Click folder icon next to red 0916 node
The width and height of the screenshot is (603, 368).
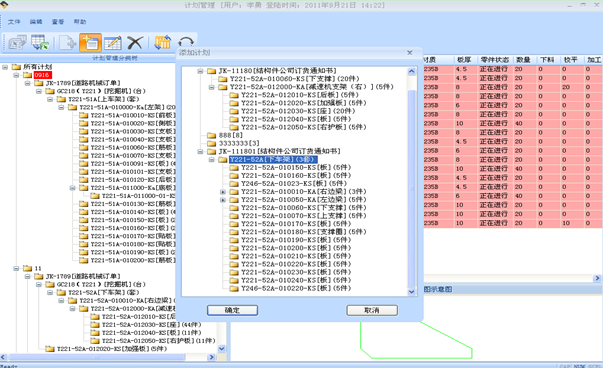(x=27, y=75)
